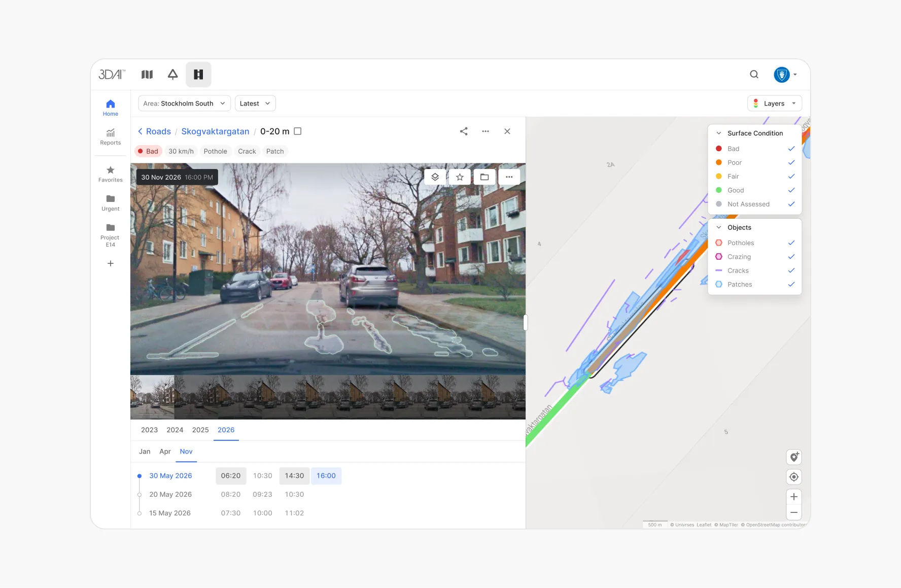Zoom out on the map
Image resolution: width=901 pixels, height=588 pixels.
[x=794, y=512]
